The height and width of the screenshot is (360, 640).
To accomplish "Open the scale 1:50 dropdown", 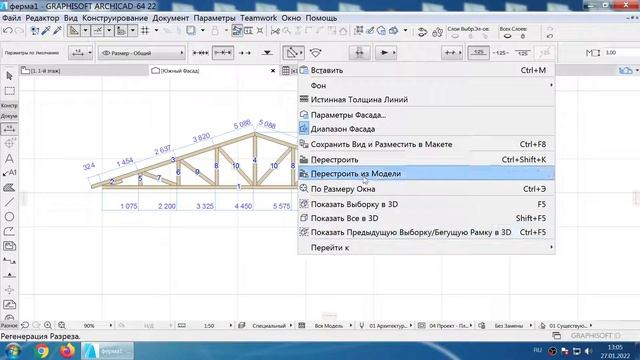I will (x=231, y=325).
